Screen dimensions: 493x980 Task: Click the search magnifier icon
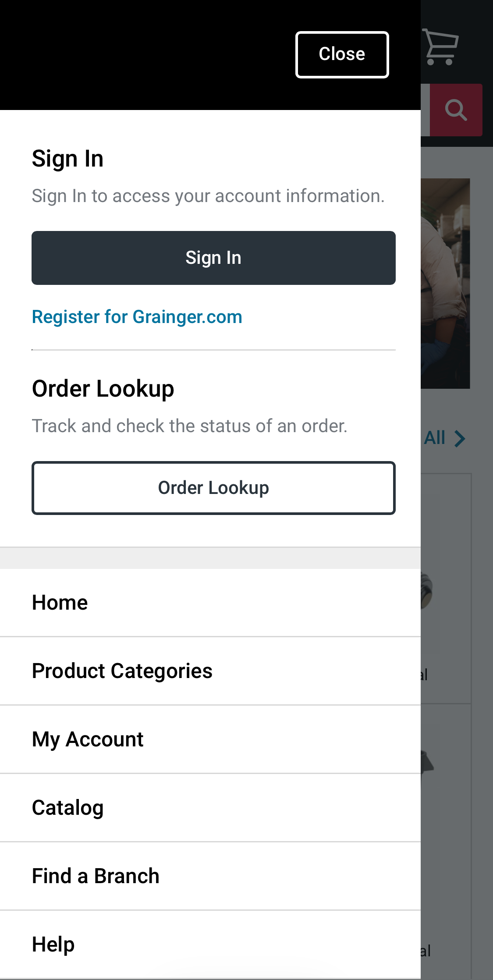coord(456,110)
